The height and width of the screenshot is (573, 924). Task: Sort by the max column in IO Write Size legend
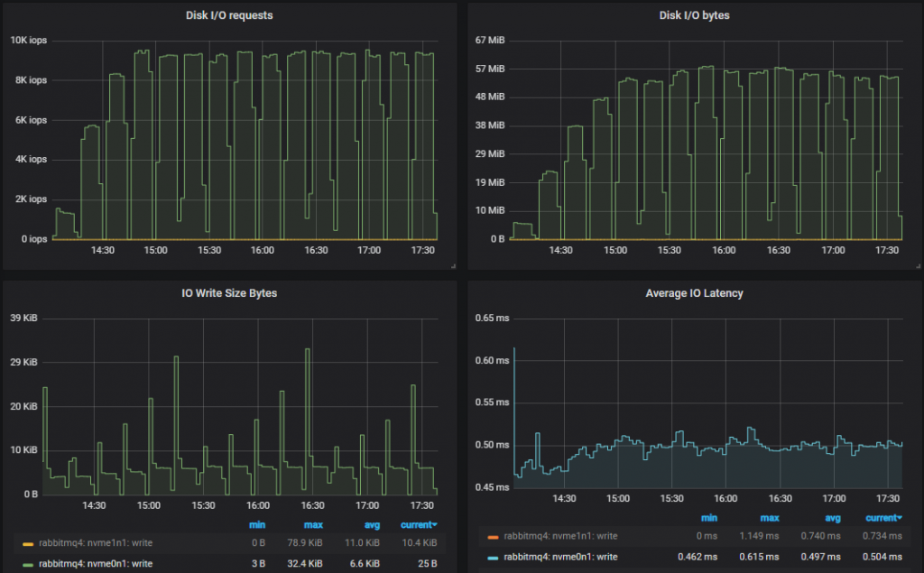click(x=312, y=524)
